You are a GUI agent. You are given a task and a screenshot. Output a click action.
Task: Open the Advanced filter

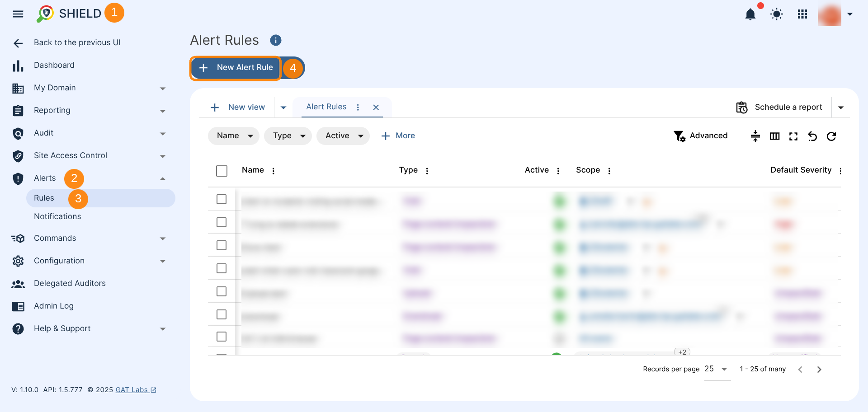coord(701,136)
